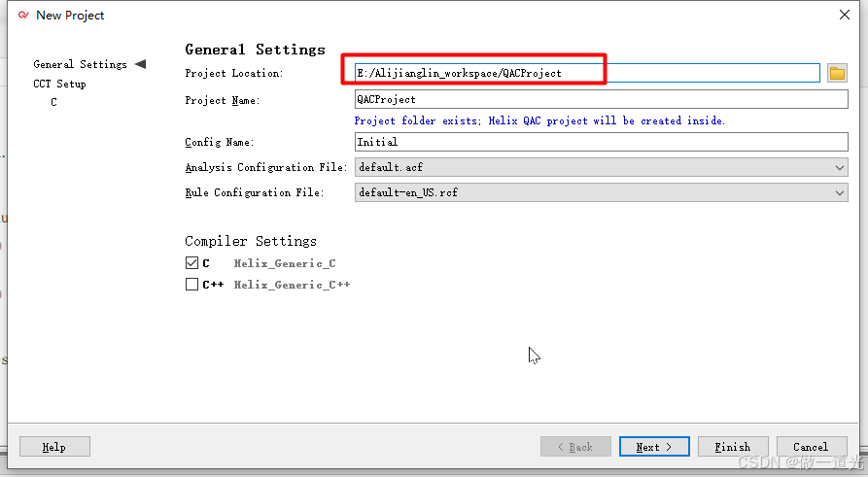Select the C item under CCT Setup
Image resolution: width=868 pixels, height=477 pixels.
coord(53,102)
